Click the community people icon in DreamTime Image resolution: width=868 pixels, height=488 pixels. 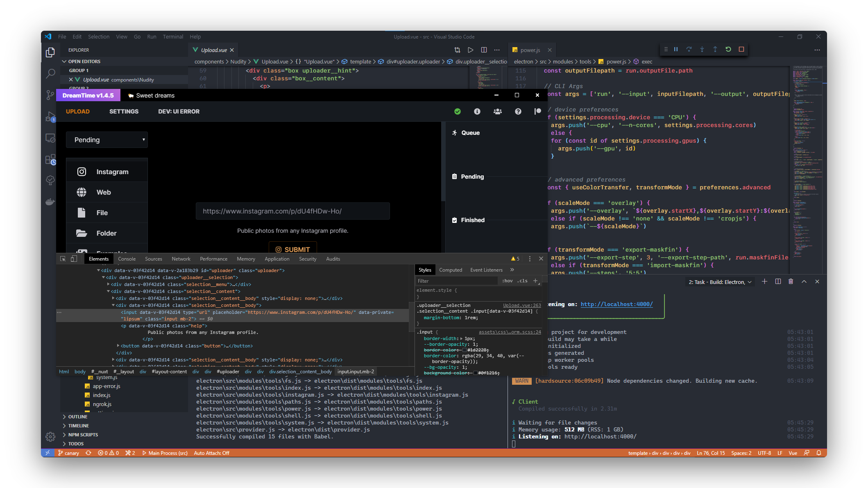click(498, 111)
